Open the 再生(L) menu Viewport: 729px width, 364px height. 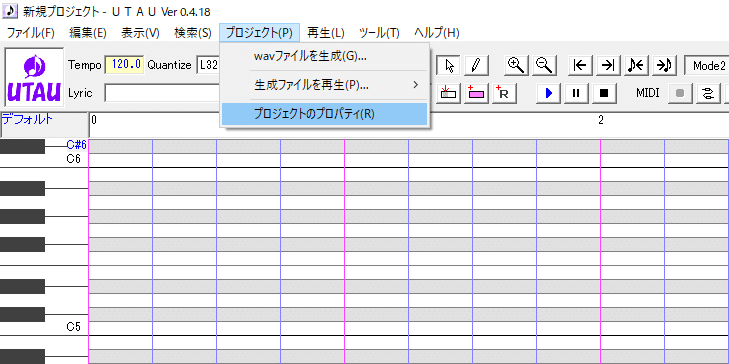click(326, 33)
